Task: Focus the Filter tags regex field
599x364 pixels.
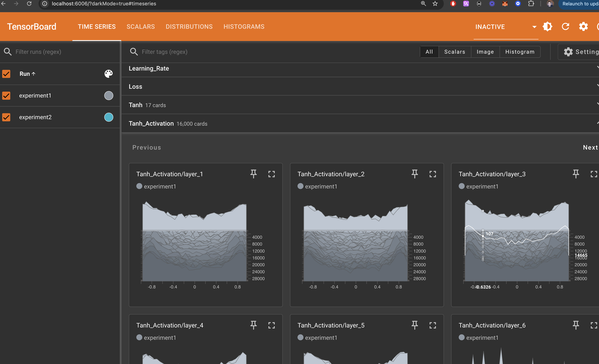Action: pyautogui.click(x=276, y=51)
